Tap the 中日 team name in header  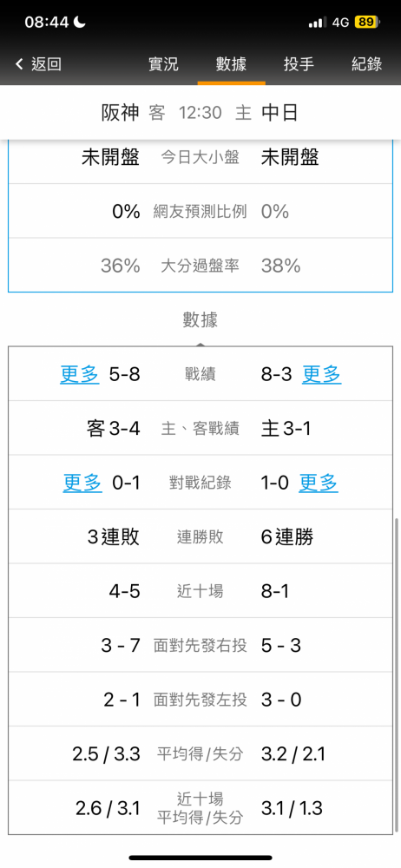click(279, 113)
